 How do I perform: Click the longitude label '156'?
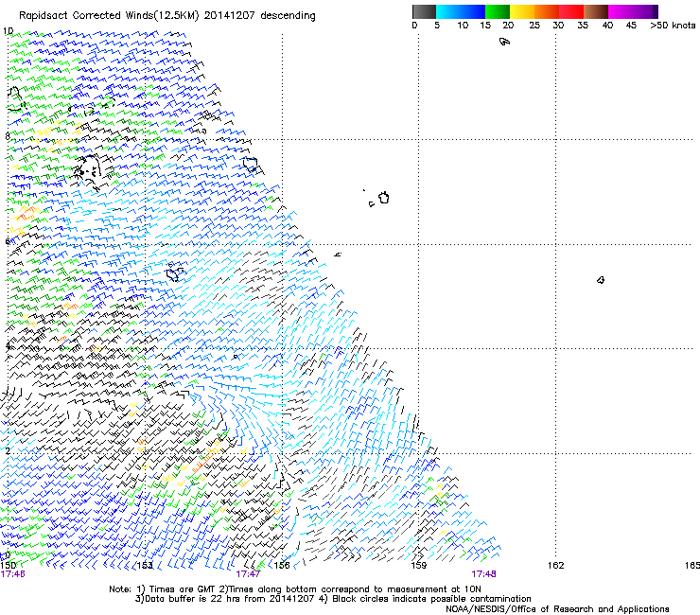coord(282,566)
